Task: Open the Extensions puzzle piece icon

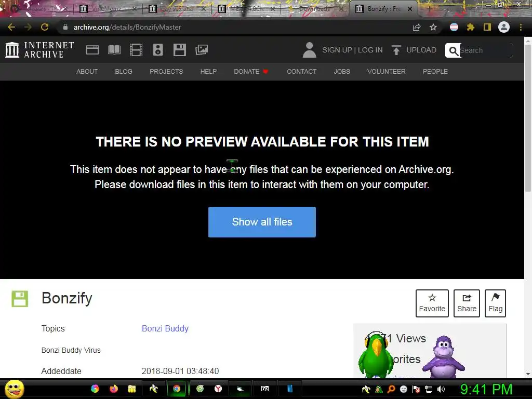Action: 471,27
